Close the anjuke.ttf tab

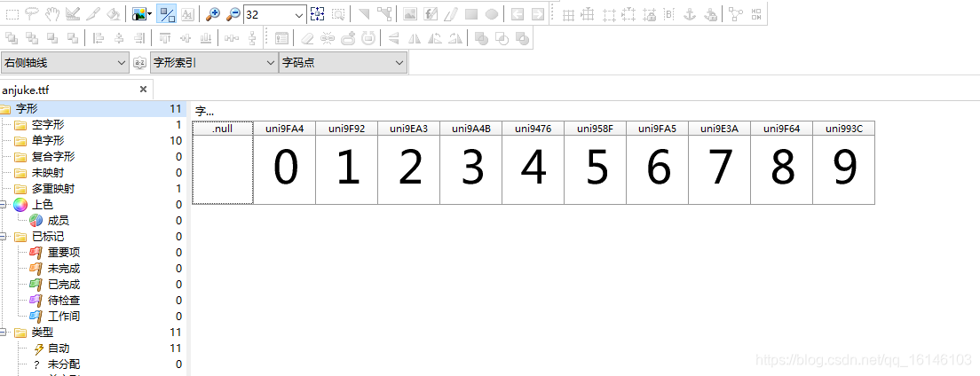143,90
